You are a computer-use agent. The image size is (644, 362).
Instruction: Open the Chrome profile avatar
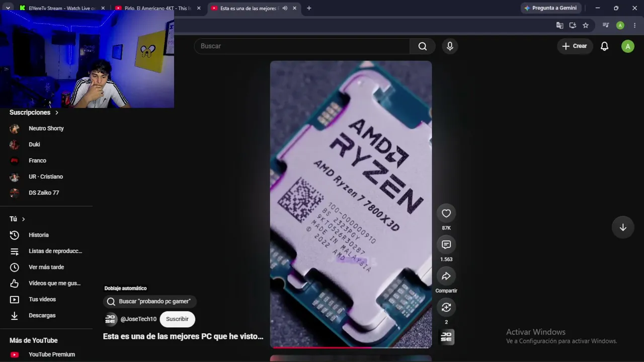[x=620, y=25]
